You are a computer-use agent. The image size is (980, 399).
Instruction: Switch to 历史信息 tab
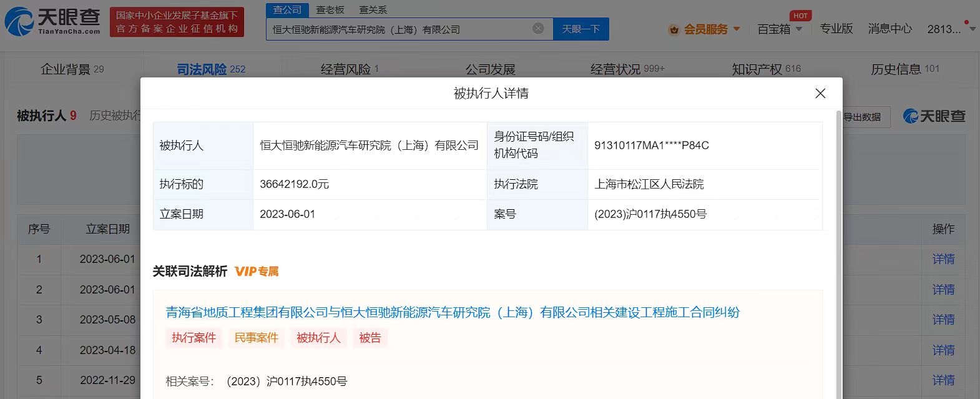click(905, 69)
